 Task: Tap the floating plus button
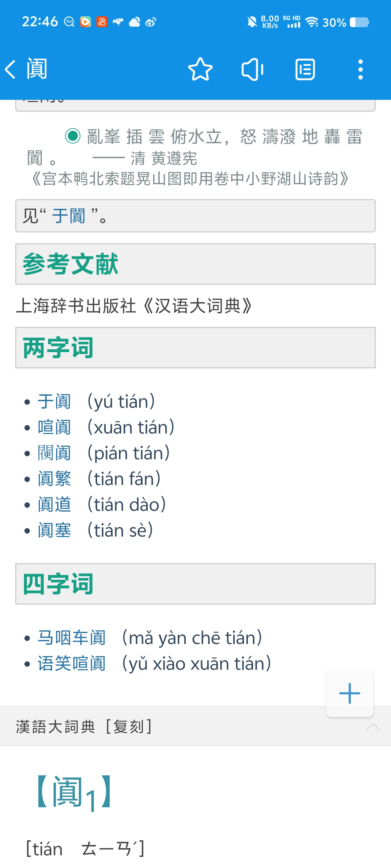coord(349,693)
